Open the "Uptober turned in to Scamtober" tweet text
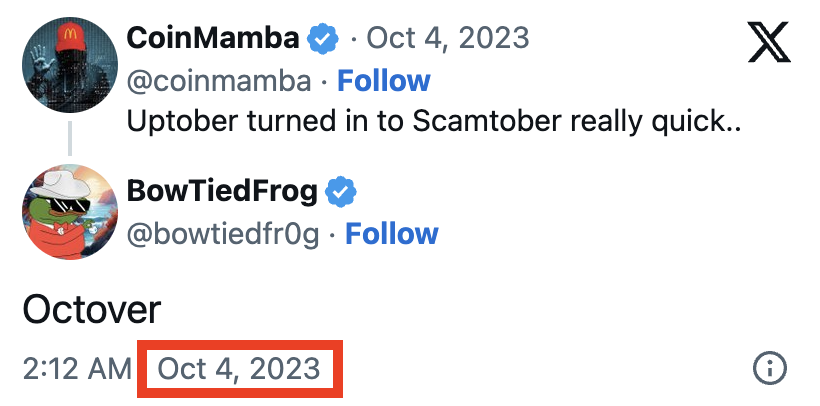Image resolution: width=820 pixels, height=406 pixels. coord(433,123)
